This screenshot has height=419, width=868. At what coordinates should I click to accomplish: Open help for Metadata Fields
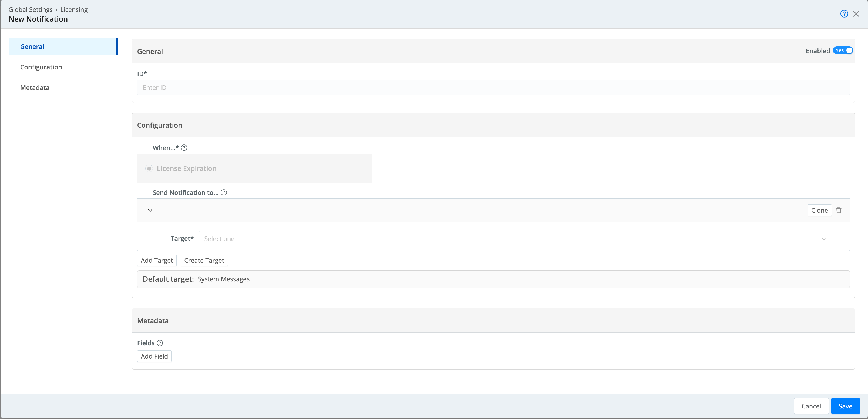click(160, 343)
